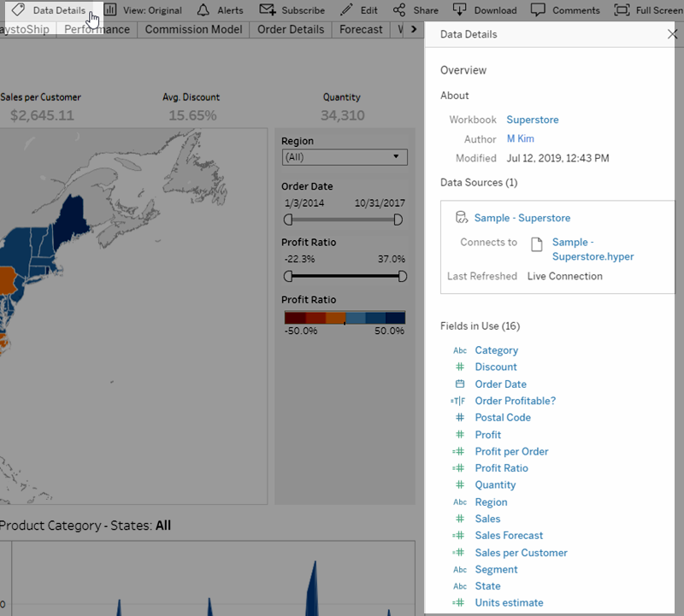Image resolution: width=684 pixels, height=616 pixels.
Task: Click the Profit Ratio slider left handle
Action: click(288, 276)
